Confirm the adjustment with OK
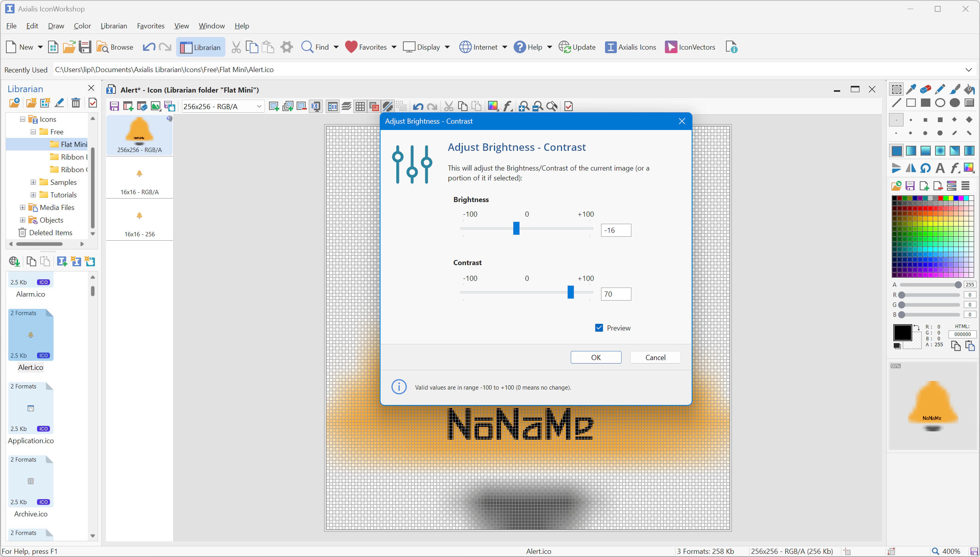 596,357
